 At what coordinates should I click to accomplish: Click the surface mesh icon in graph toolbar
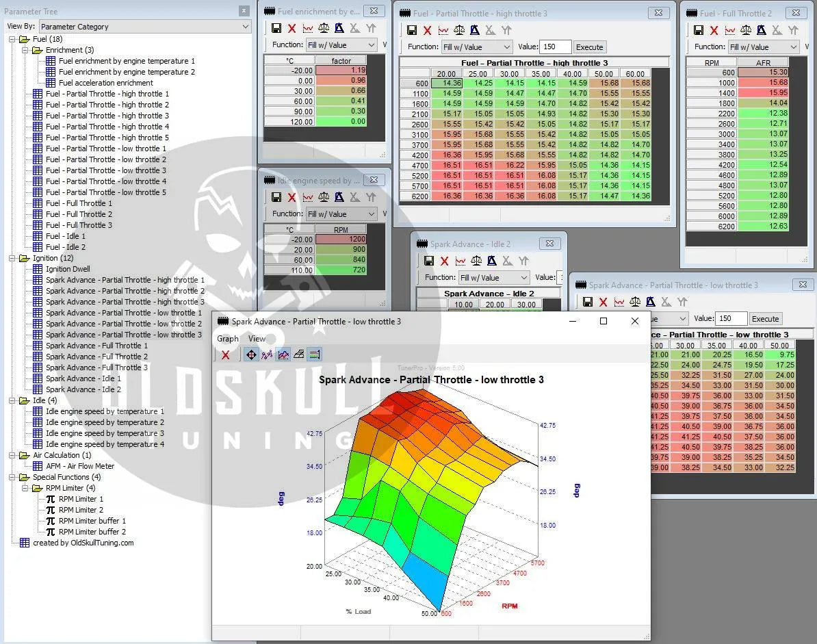point(298,355)
